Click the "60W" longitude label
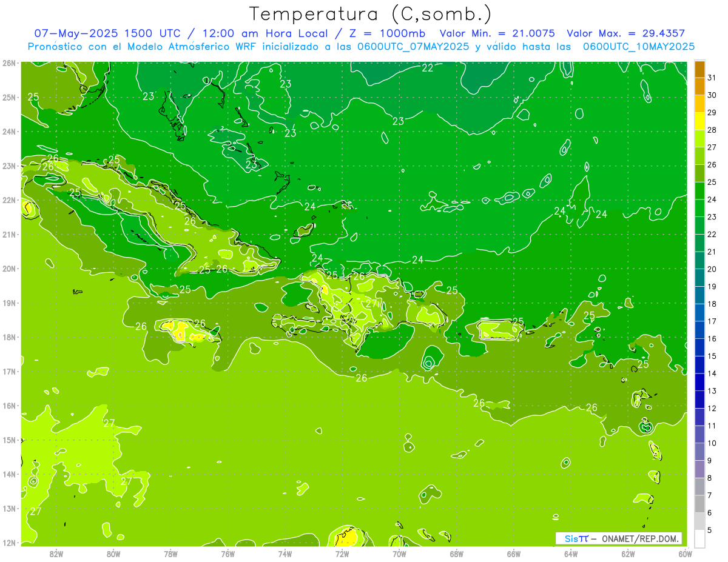 686,554
